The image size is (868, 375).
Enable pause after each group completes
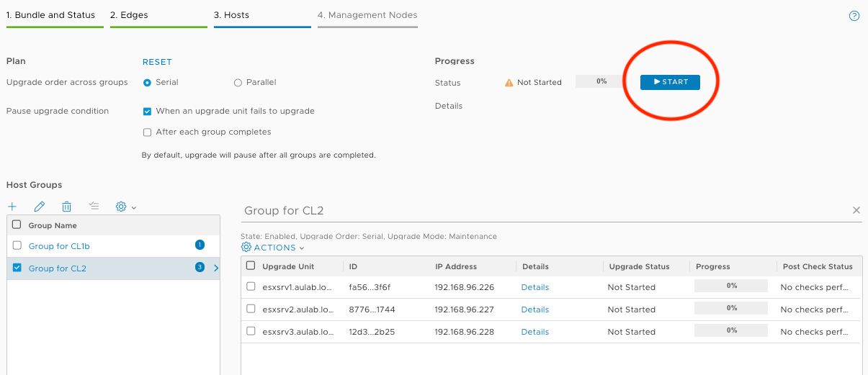148,132
